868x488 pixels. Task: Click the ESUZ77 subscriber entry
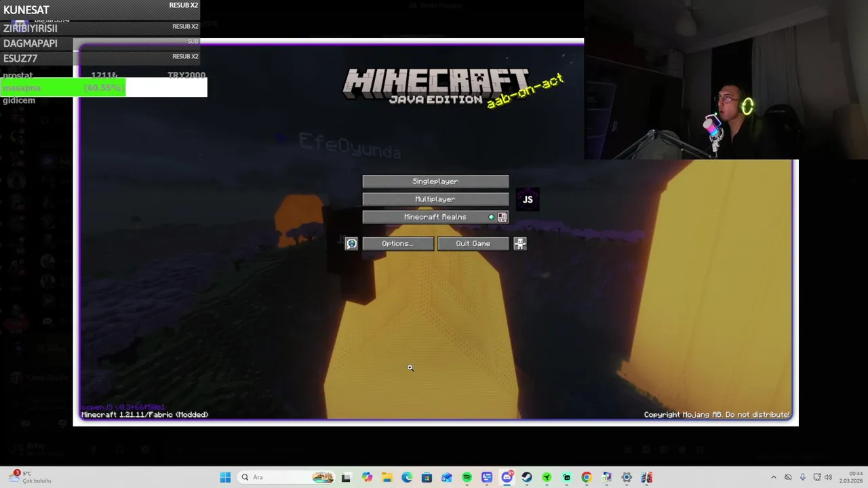[100, 58]
